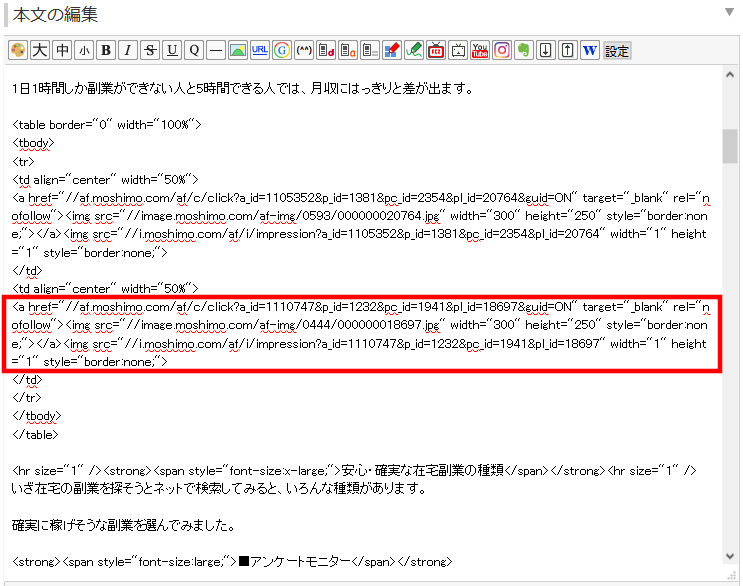Insert a URL link

click(260, 50)
